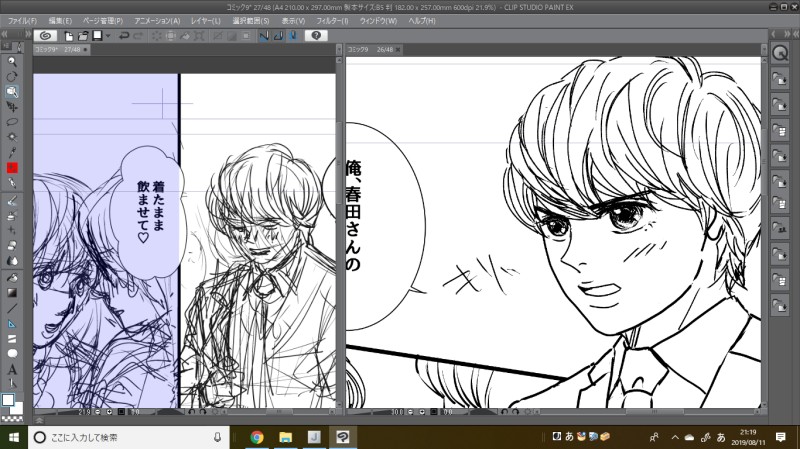Viewport: 800px width, 449px height.
Task: Expand the bottom panel with up chevrons
Action: pos(39,421)
